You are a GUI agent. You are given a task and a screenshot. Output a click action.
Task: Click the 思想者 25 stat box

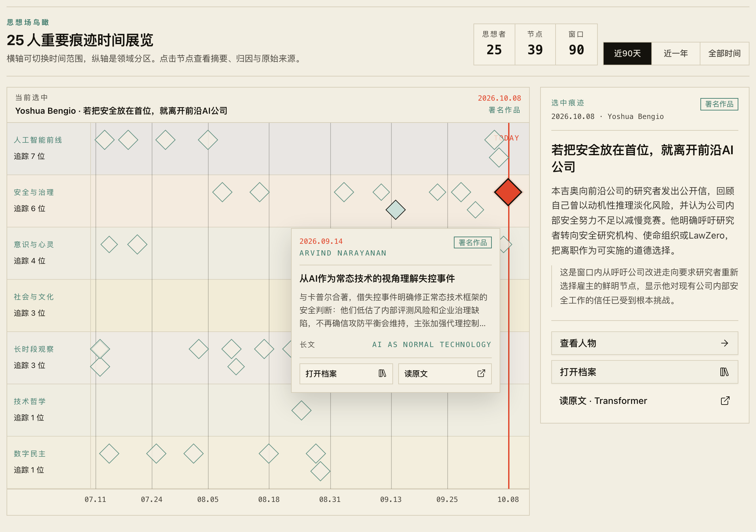(x=494, y=44)
